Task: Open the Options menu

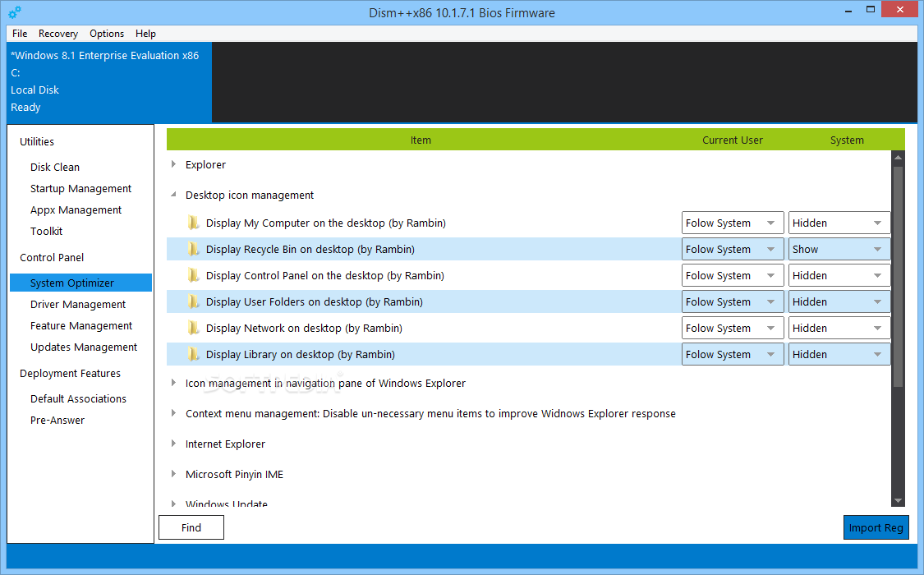Action: (x=107, y=34)
